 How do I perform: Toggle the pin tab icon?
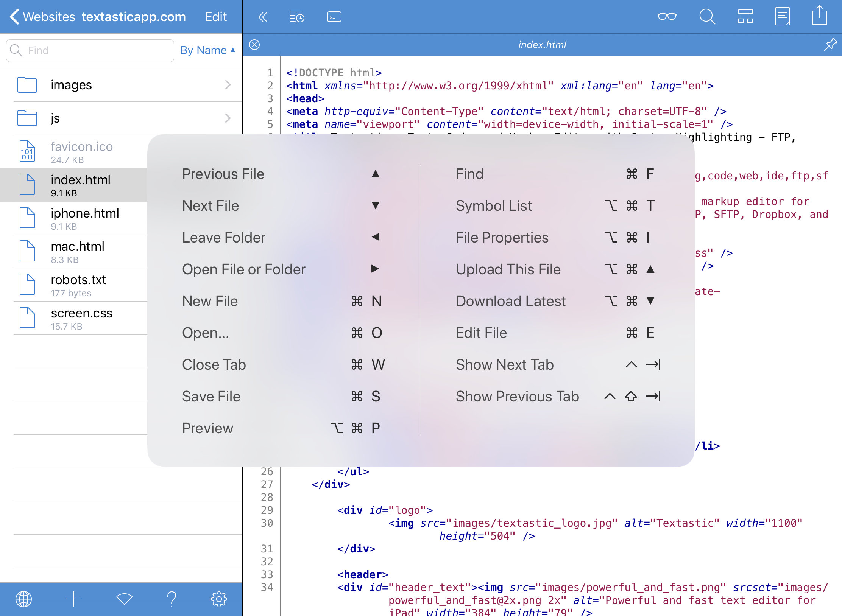coord(830,45)
